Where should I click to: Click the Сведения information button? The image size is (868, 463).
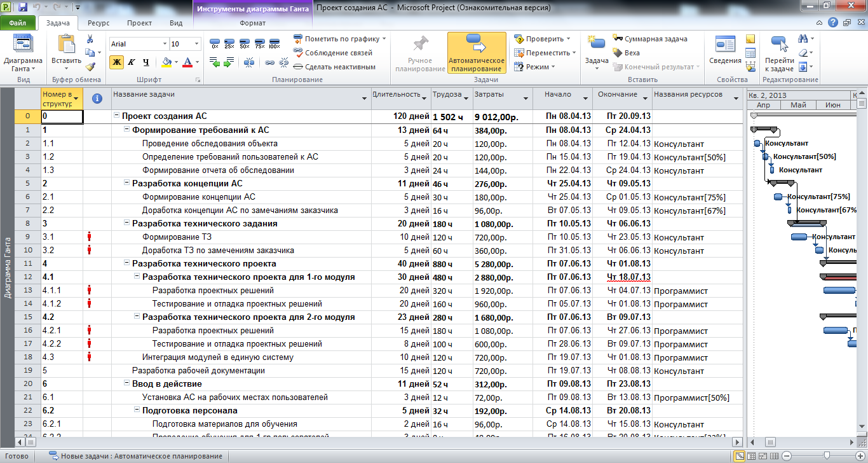click(725, 51)
